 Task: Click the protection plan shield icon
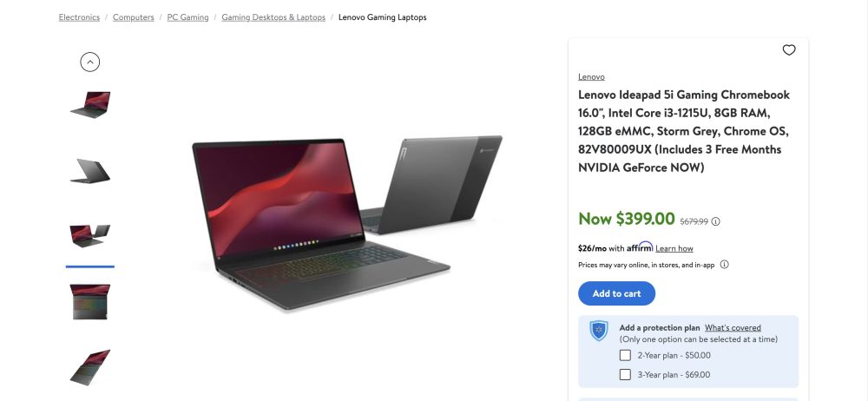pyautogui.click(x=598, y=331)
